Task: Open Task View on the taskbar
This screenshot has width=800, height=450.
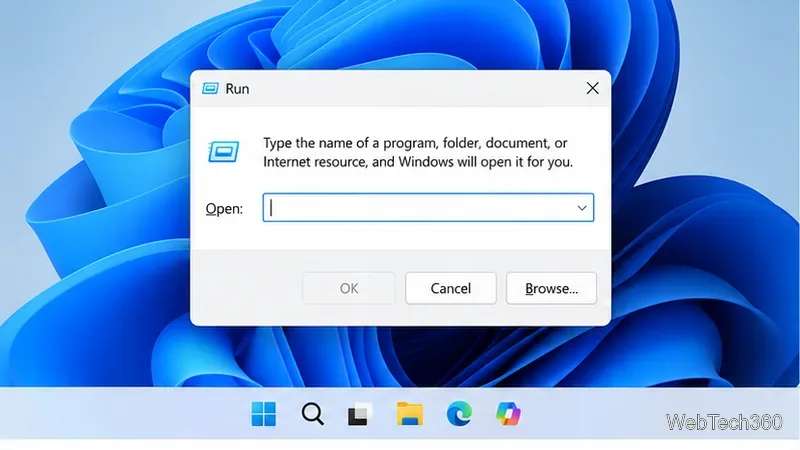Action: [360, 414]
